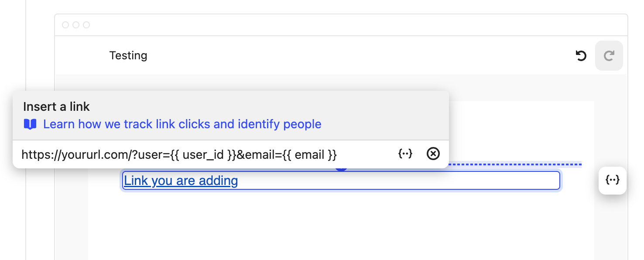Open liquid variables icon in link popup
Screen dimensions: 644x260
pyautogui.click(x=405, y=154)
